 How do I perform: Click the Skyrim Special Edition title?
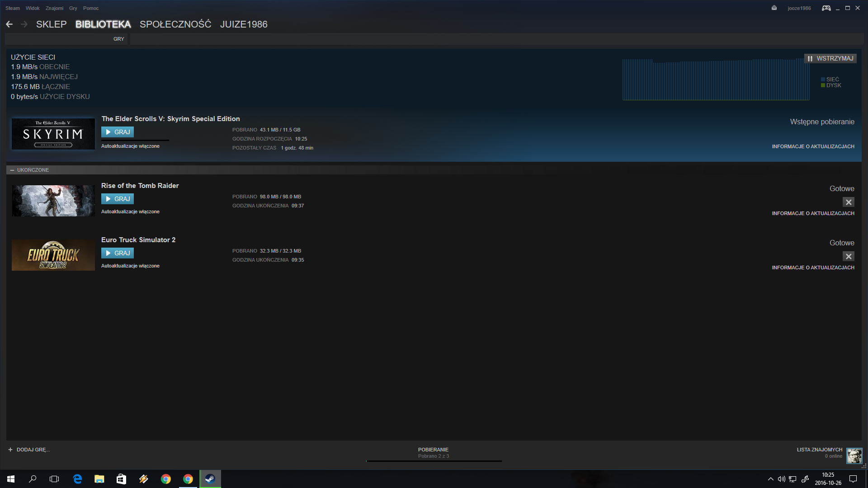(170, 119)
